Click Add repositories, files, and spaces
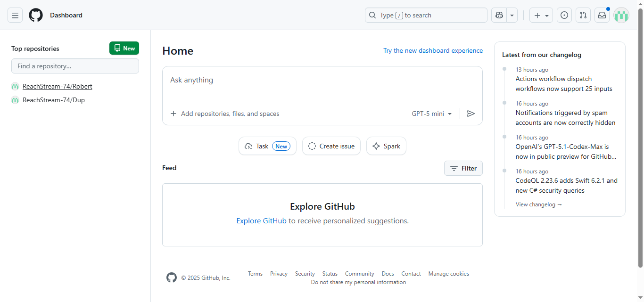The width and height of the screenshot is (644, 302). tap(225, 114)
